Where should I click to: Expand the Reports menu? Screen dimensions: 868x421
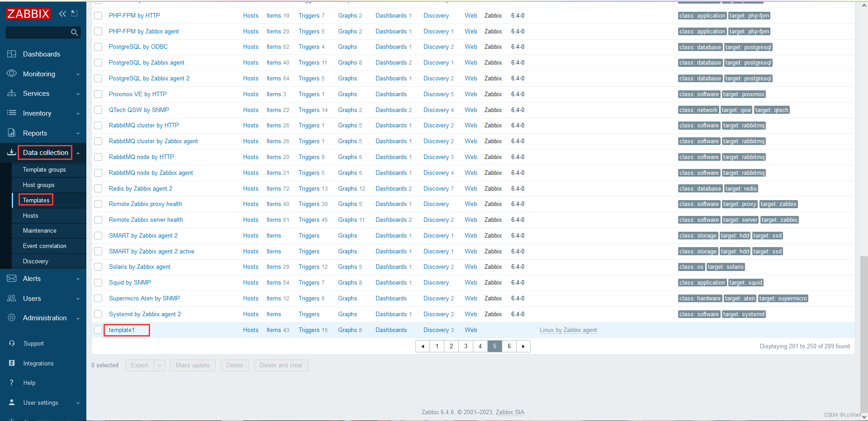pyautogui.click(x=78, y=133)
